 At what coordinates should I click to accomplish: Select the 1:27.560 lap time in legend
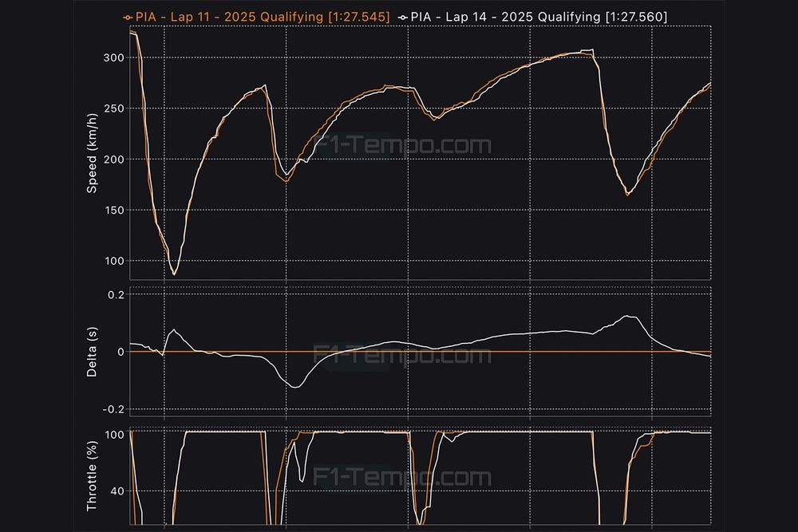(634, 16)
